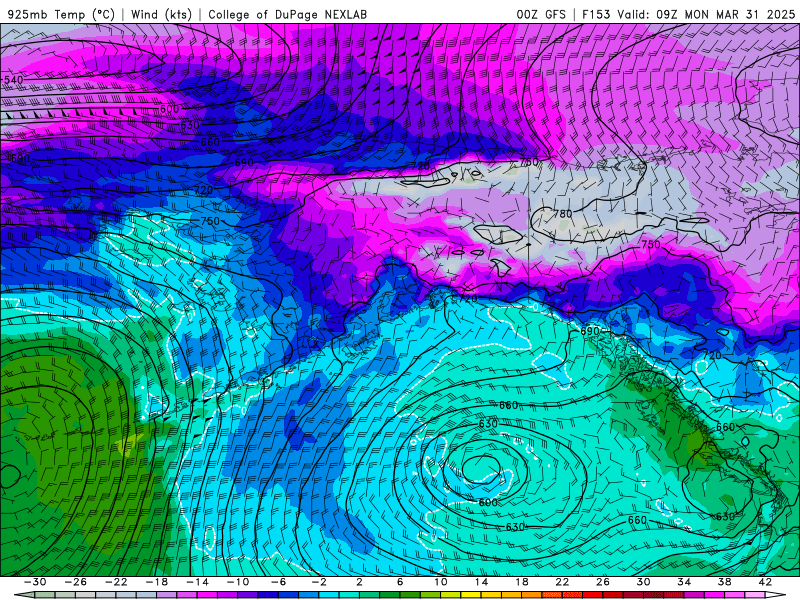Click the -2 tick label on the color scale

tap(319, 582)
